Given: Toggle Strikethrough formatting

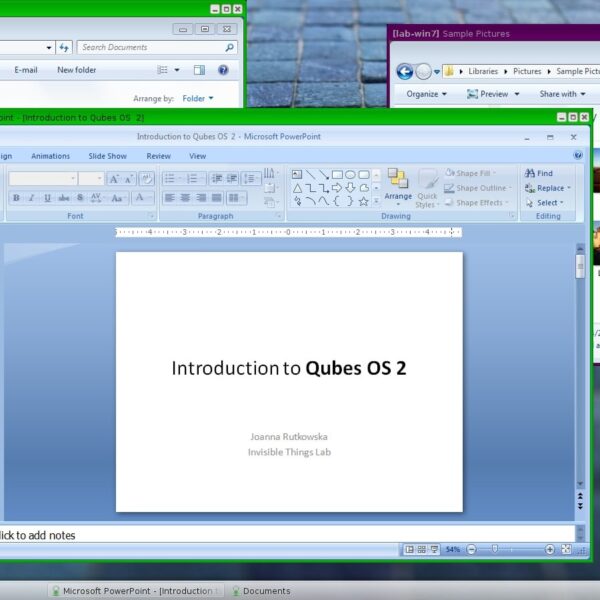Looking at the screenshot, I should coord(64,198).
